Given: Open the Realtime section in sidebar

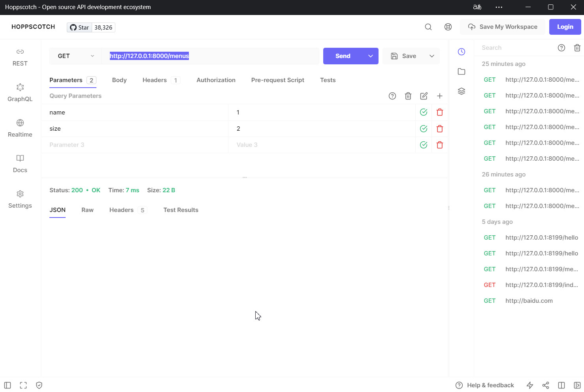Looking at the screenshot, I should tap(20, 129).
